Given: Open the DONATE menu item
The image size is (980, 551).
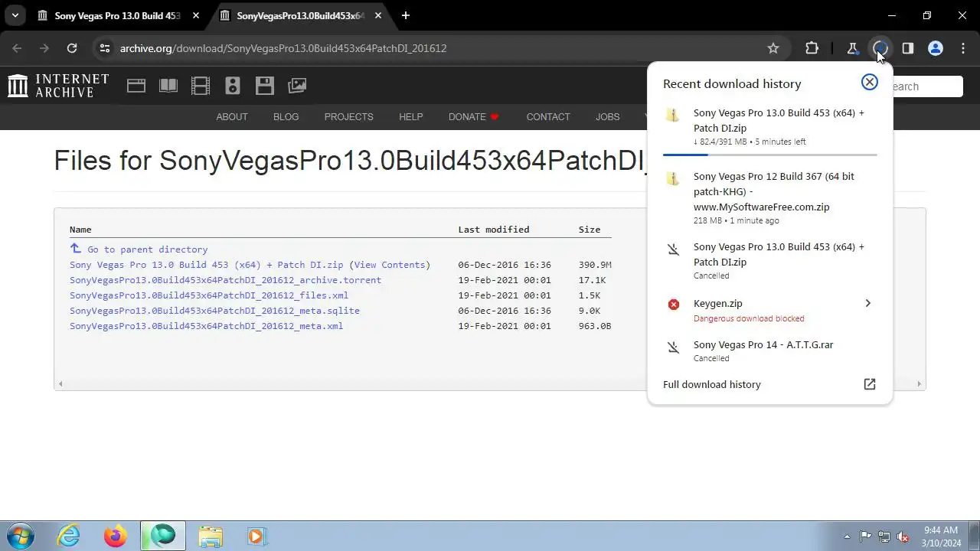Looking at the screenshot, I should 474,116.
